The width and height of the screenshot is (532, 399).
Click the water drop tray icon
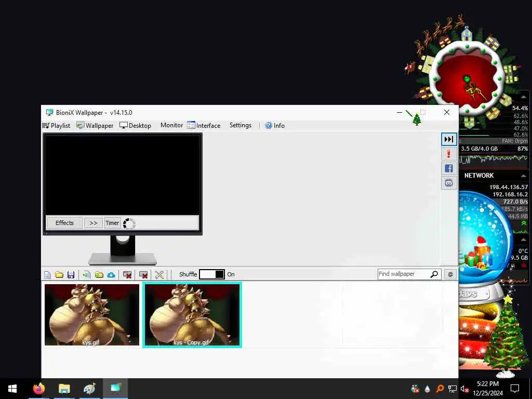pos(428,389)
